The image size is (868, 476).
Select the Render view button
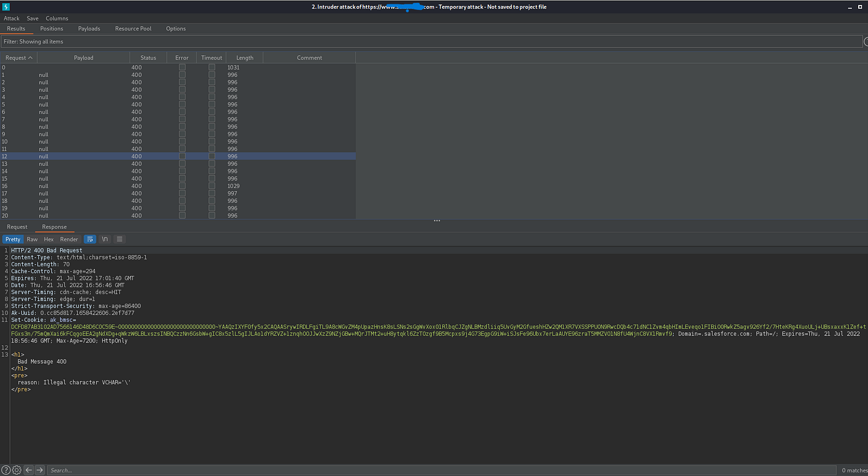pyautogui.click(x=69, y=239)
